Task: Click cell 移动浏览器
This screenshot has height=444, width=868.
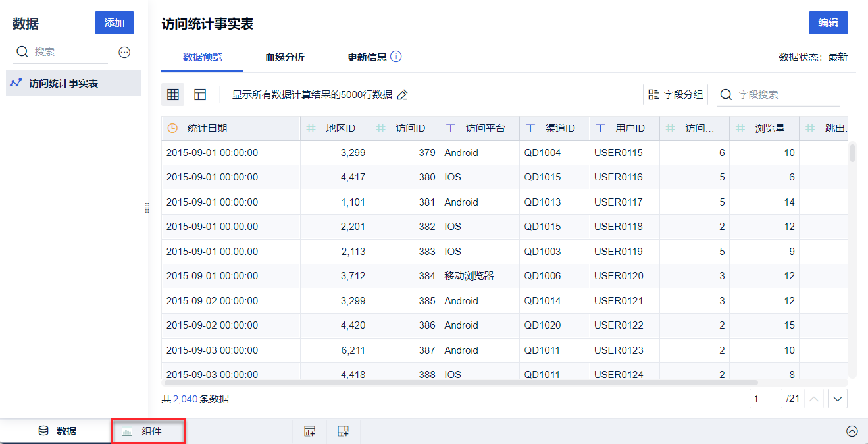Action: [x=480, y=276]
